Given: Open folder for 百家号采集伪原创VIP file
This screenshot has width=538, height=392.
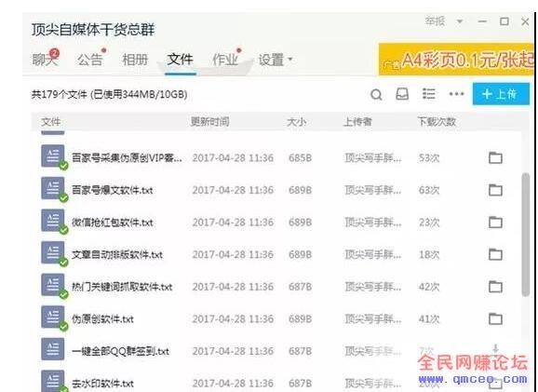Looking at the screenshot, I should tap(495, 157).
